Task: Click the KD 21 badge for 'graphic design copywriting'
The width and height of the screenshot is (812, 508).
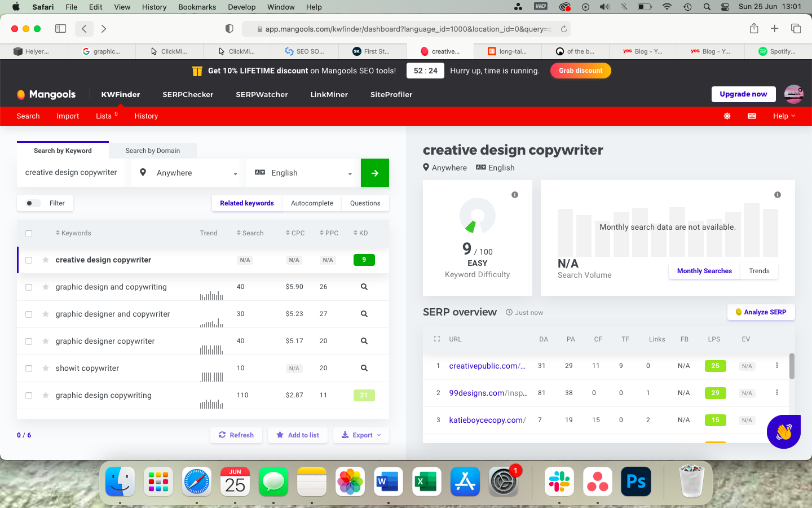Action: (x=364, y=396)
